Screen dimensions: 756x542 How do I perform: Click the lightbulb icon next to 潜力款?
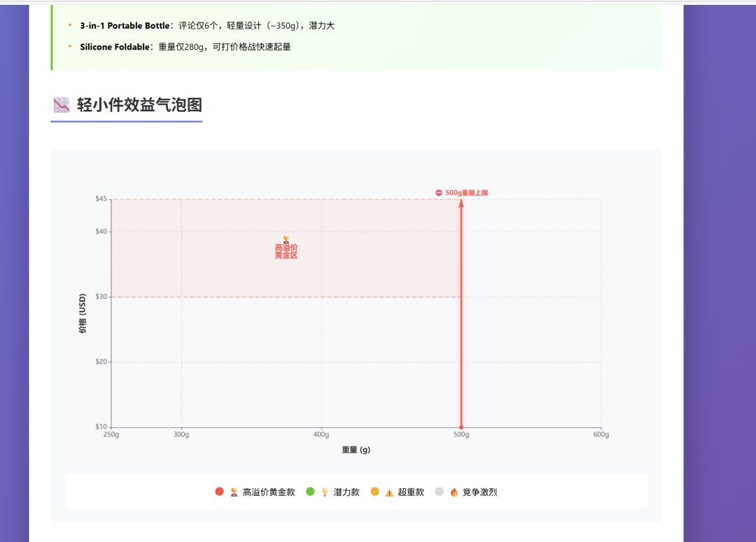tap(325, 492)
